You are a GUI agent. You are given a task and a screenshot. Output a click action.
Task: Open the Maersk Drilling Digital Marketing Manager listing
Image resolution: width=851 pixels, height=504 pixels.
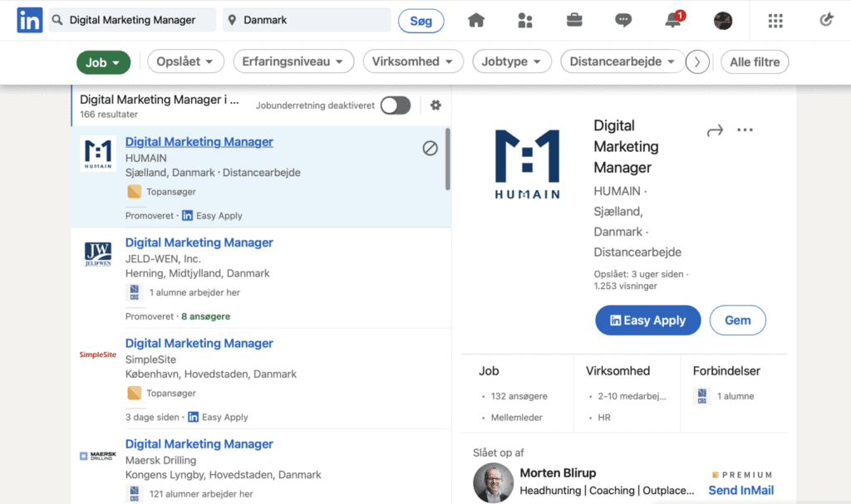(199, 443)
